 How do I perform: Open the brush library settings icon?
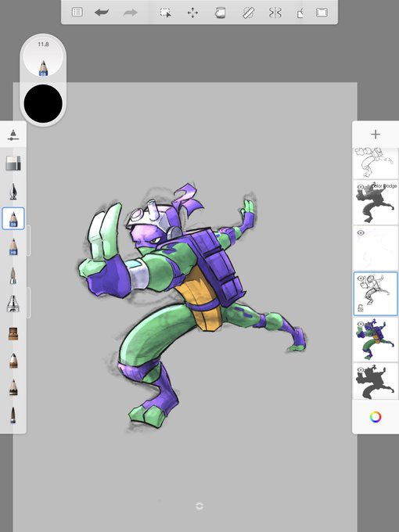coord(13,135)
